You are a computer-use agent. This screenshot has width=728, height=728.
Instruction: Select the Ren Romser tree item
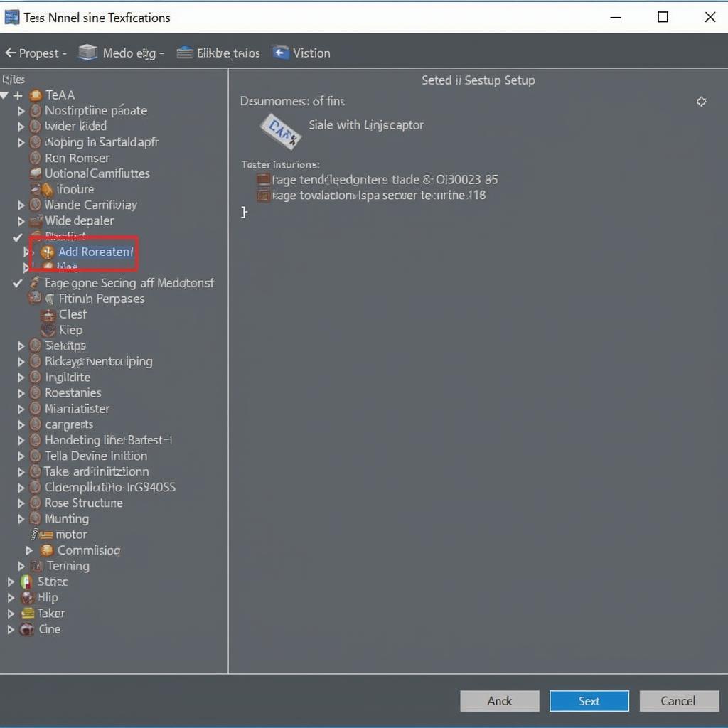77,158
